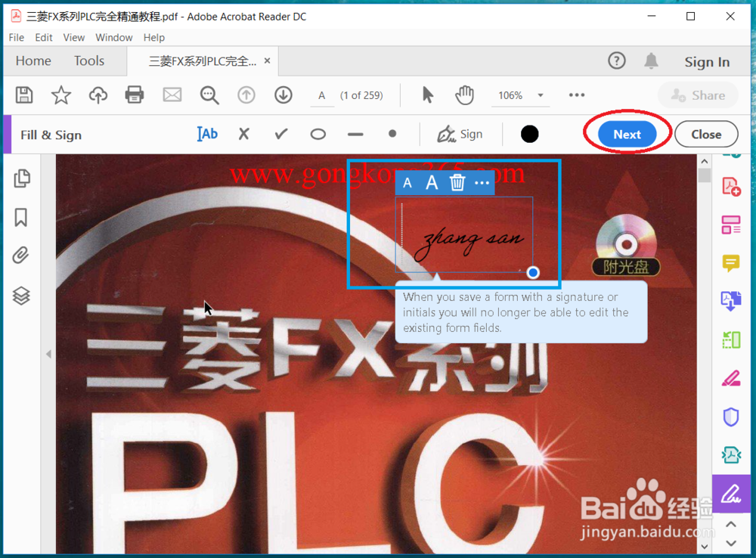This screenshot has width=756, height=558.
Task: Click the Next button
Action: tap(627, 134)
